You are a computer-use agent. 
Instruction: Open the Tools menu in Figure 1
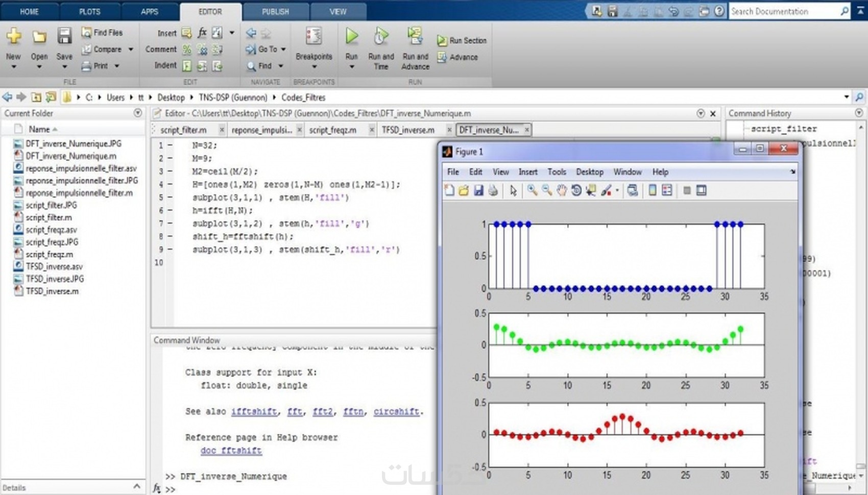(x=557, y=172)
